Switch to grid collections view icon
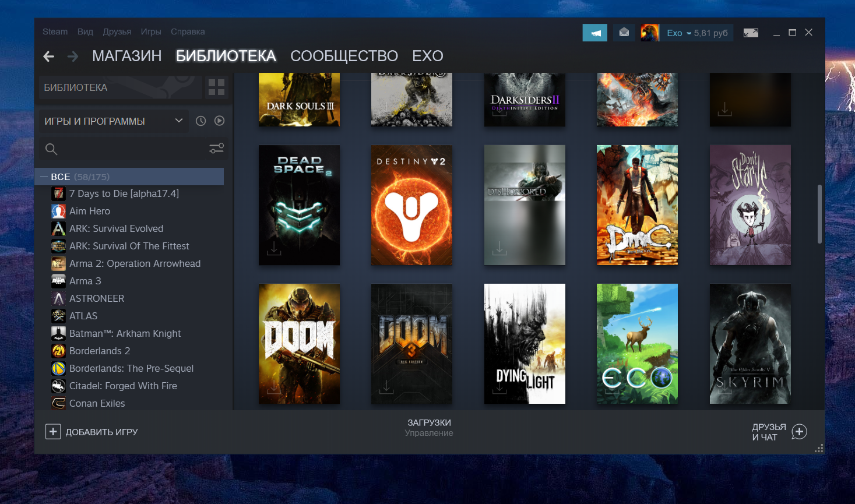The height and width of the screenshot is (504, 855). click(216, 87)
